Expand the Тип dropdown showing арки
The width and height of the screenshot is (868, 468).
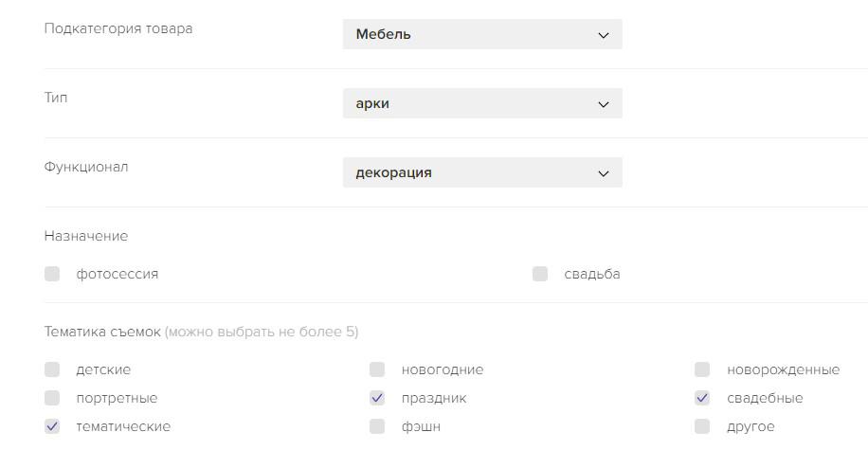pyautogui.click(x=481, y=103)
